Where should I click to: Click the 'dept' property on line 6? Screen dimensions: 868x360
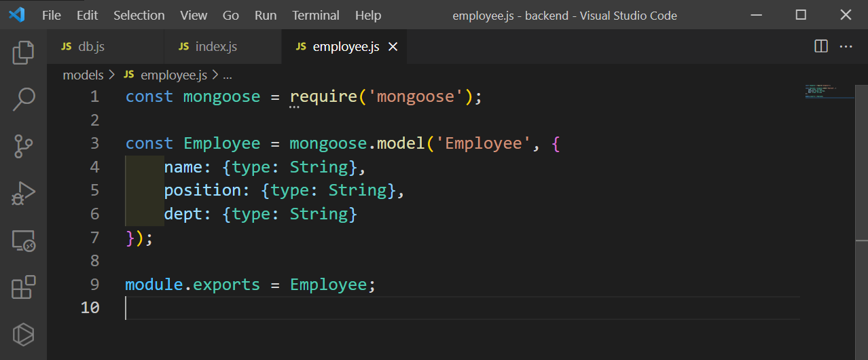click(x=183, y=214)
